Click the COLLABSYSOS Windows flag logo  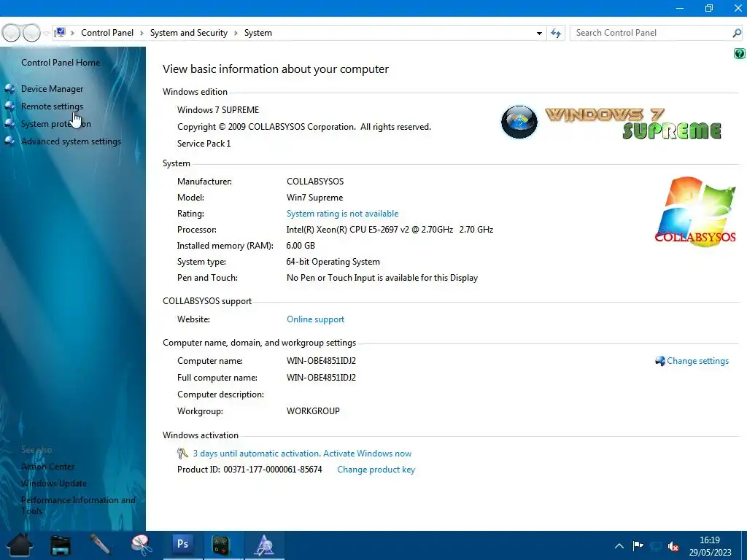[x=695, y=212]
